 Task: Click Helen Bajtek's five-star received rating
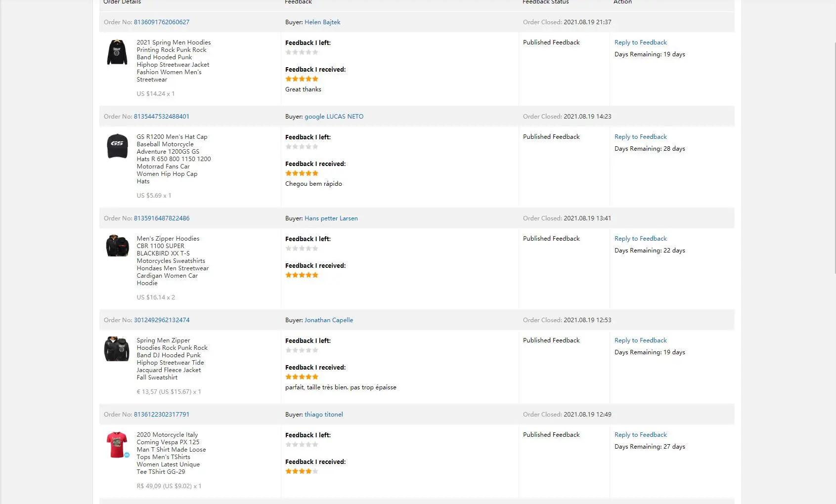pyautogui.click(x=302, y=79)
